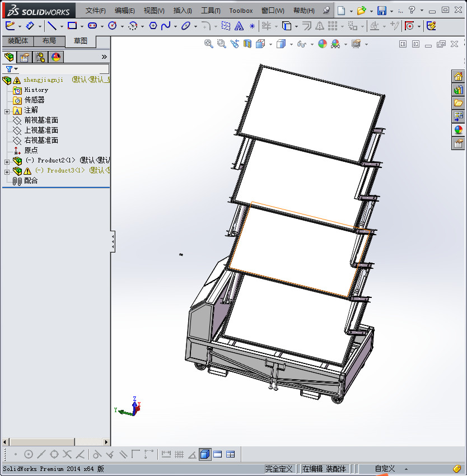The width and height of the screenshot is (467, 476).
Task: Click the Section View icon
Action: [247, 44]
